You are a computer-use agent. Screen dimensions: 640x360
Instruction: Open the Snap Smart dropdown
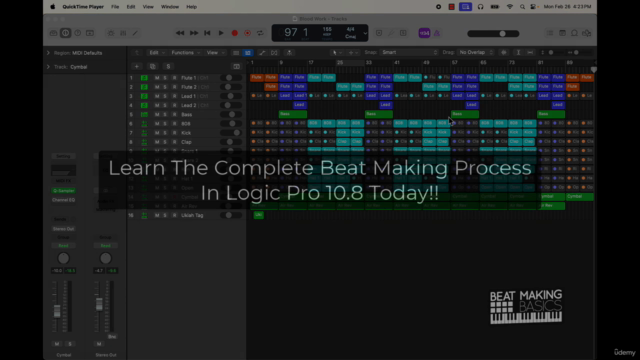pyautogui.click(x=409, y=52)
